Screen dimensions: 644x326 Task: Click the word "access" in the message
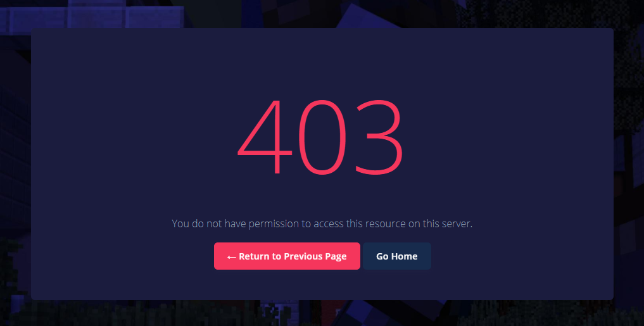click(x=329, y=224)
